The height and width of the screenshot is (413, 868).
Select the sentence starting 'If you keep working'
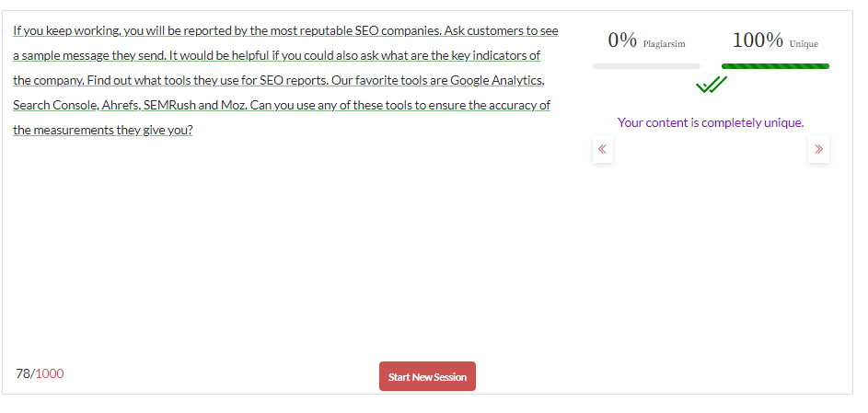227,31
